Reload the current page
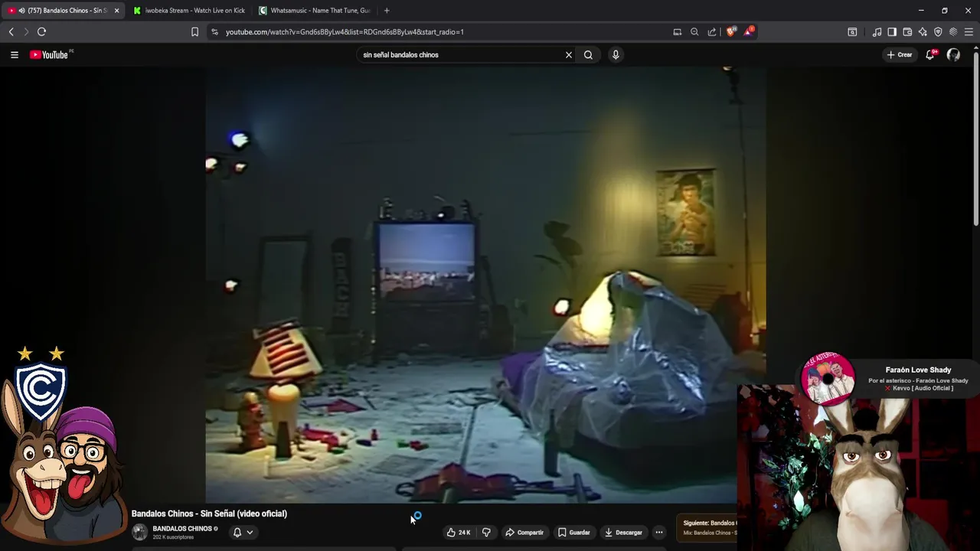 coord(42,31)
